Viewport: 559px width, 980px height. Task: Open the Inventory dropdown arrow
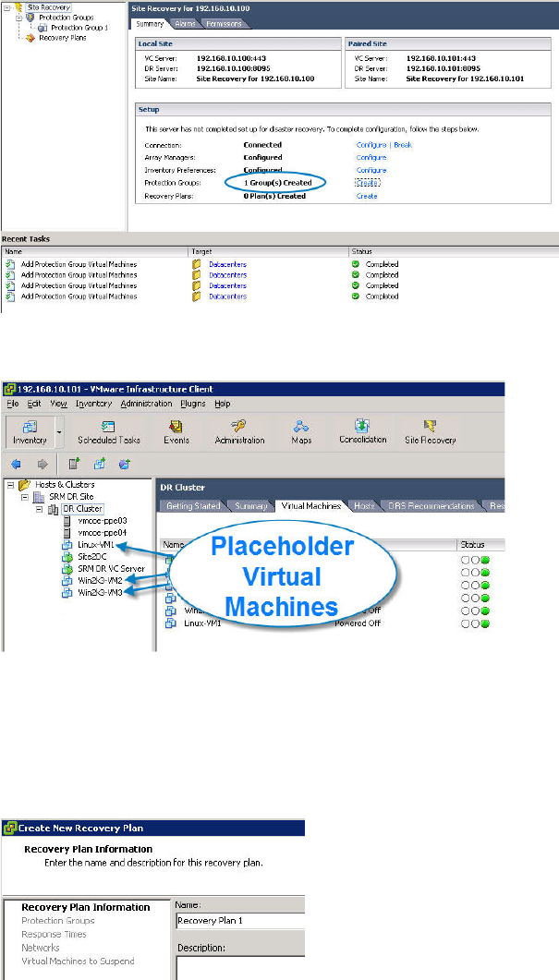coord(58,431)
